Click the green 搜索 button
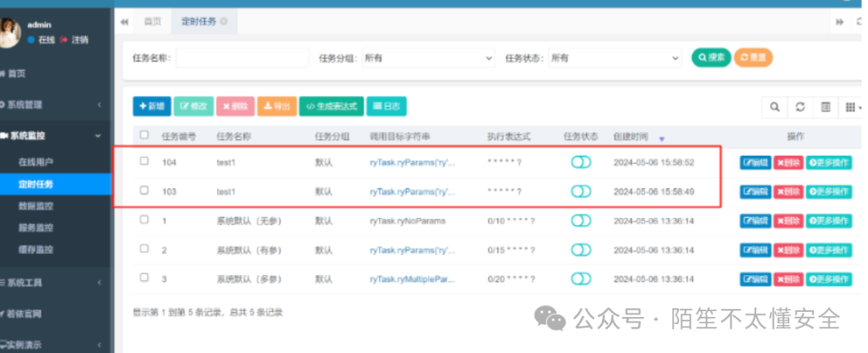The height and width of the screenshot is (353, 868). (711, 58)
